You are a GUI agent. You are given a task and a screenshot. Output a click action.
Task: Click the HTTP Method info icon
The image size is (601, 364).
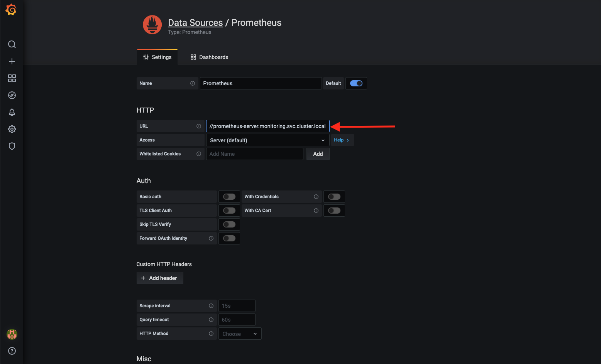211,334
